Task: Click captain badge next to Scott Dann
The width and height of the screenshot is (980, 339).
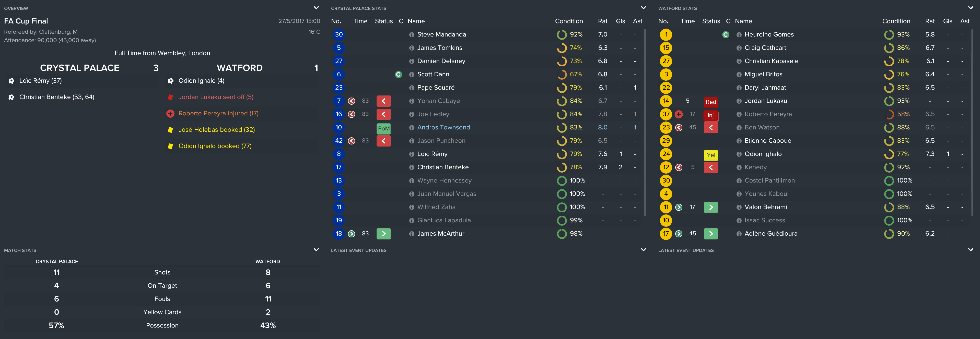Action: tap(398, 75)
